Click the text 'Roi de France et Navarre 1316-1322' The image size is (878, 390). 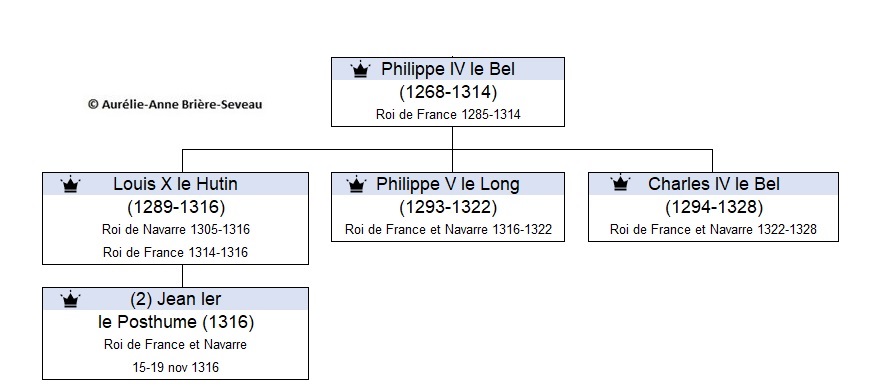click(448, 230)
